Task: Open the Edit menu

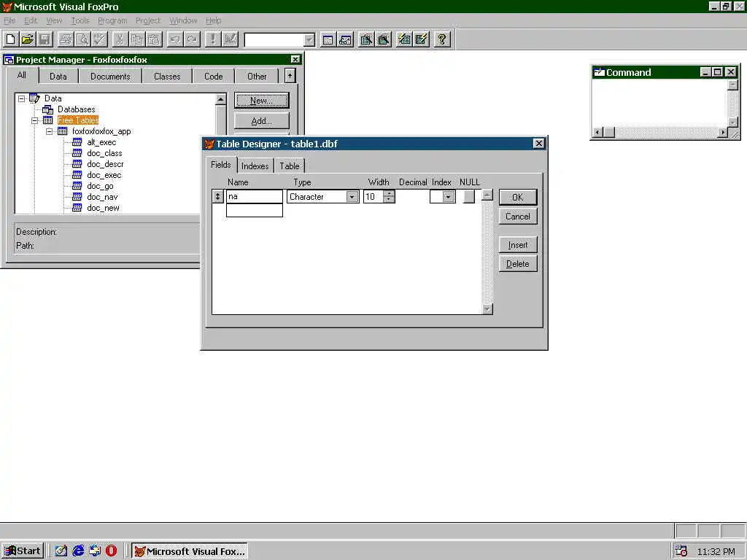Action: point(31,20)
